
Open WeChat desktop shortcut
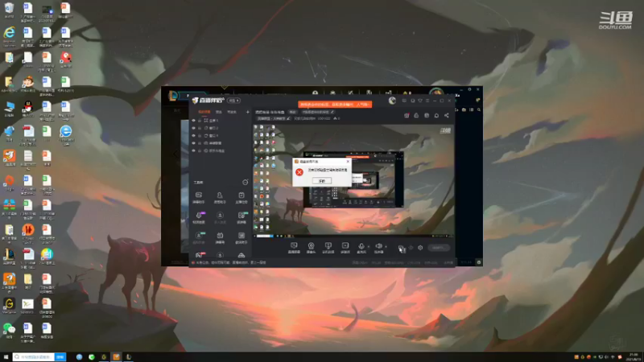pyautogui.click(x=9, y=331)
